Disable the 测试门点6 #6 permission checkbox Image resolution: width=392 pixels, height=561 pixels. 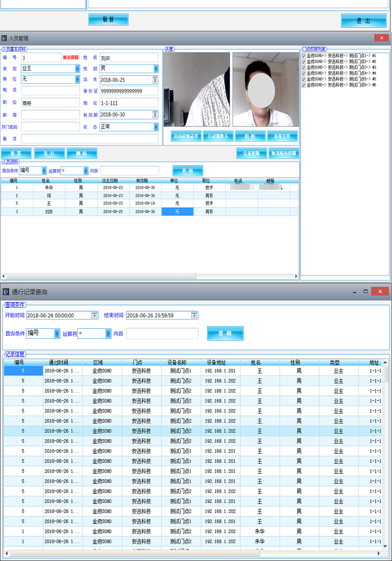[x=304, y=85]
